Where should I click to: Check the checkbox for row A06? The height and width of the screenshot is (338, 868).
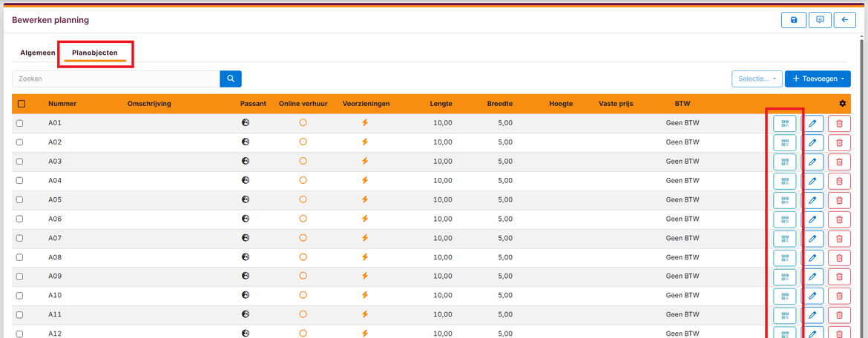coord(19,219)
